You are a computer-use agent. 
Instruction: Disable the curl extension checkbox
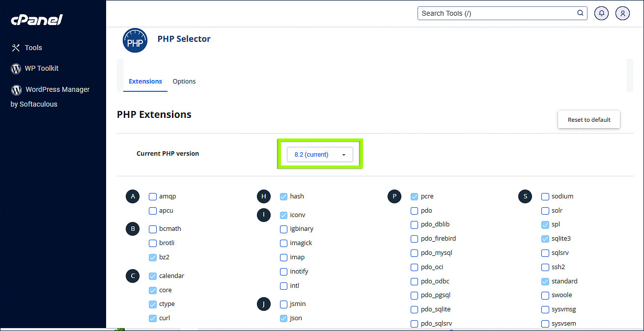click(153, 318)
